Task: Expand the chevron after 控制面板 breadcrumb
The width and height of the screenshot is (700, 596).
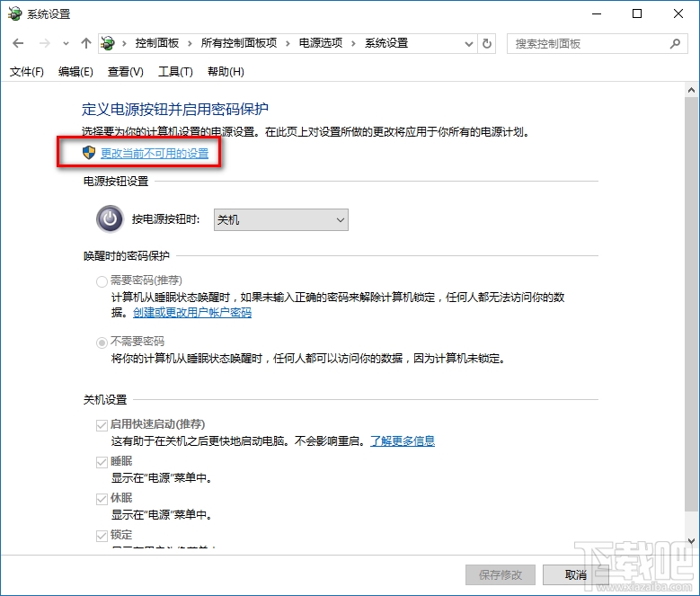Action: (x=190, y=43)
